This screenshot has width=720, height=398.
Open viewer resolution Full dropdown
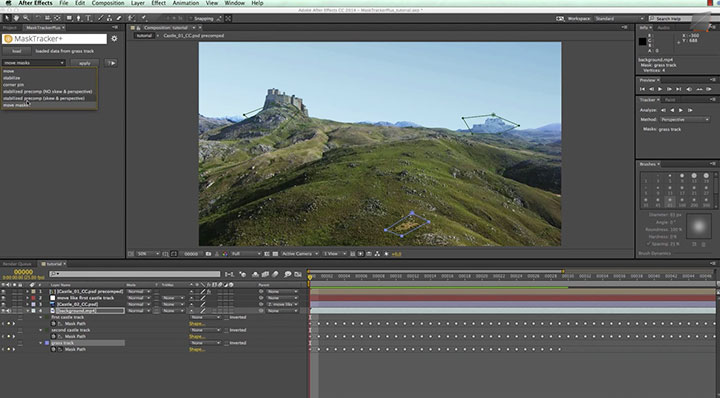coord(245,254)
